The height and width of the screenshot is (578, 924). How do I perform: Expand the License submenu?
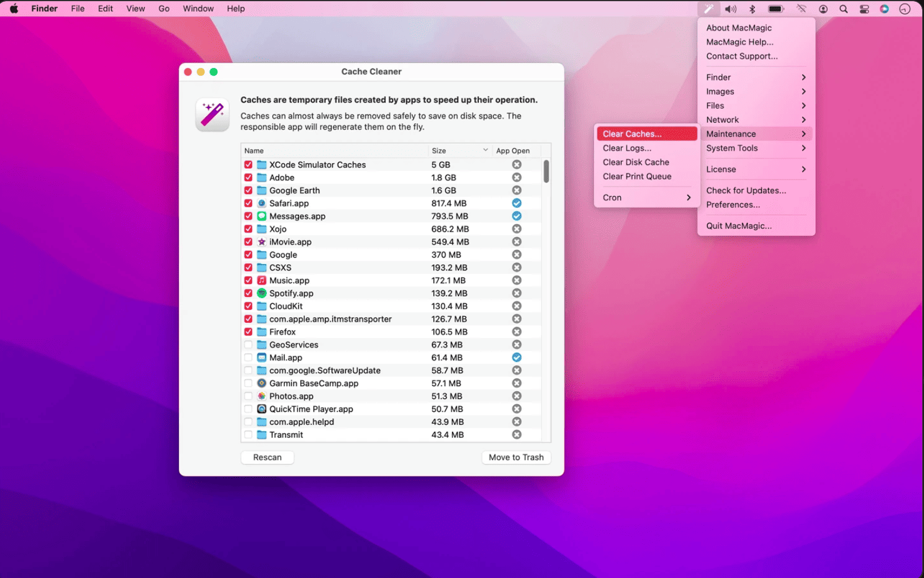click(756, 169)
